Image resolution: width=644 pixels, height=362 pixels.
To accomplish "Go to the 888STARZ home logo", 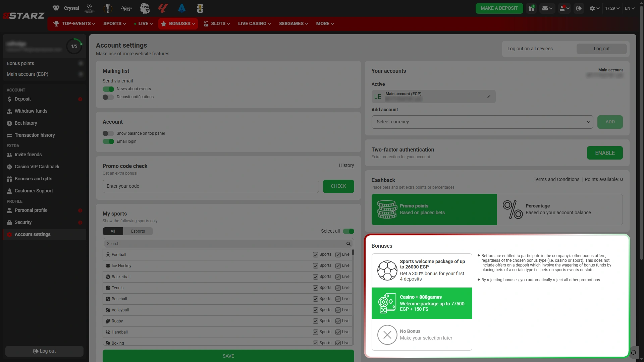I will pyautogui.click(x=23, y=16).
